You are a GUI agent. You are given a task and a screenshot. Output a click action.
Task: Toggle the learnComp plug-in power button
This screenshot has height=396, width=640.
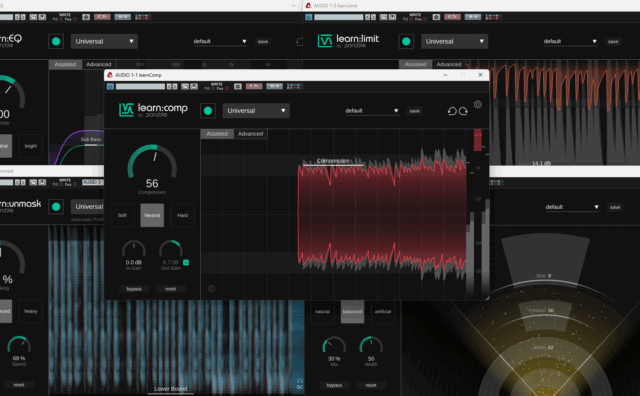point(110,87)
